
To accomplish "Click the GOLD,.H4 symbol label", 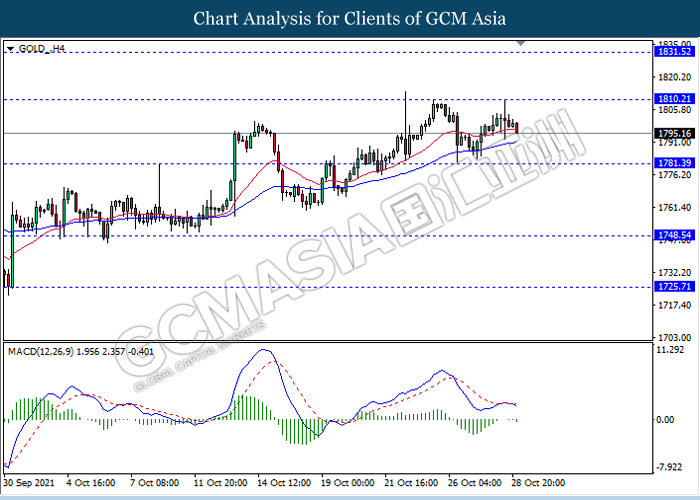I will [40, 47].
